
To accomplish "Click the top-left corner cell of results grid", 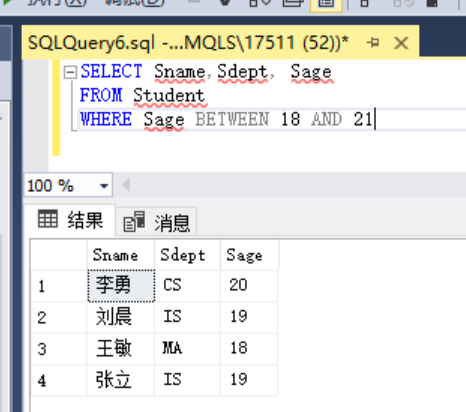I will (x=59, y=255).
